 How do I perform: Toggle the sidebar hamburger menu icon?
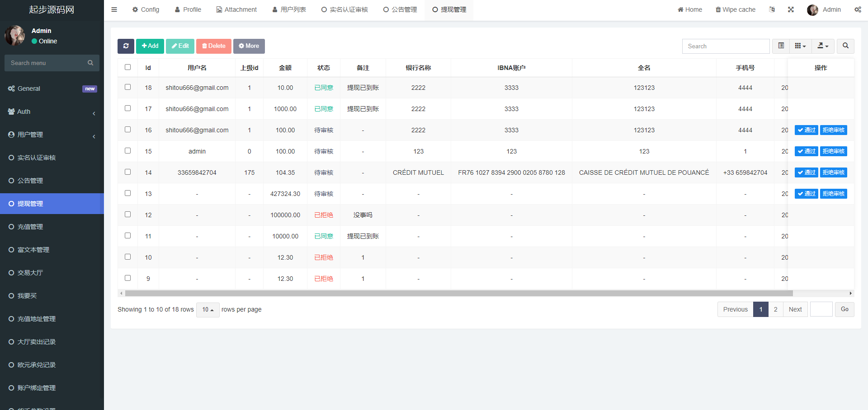[x=114, y=9]
